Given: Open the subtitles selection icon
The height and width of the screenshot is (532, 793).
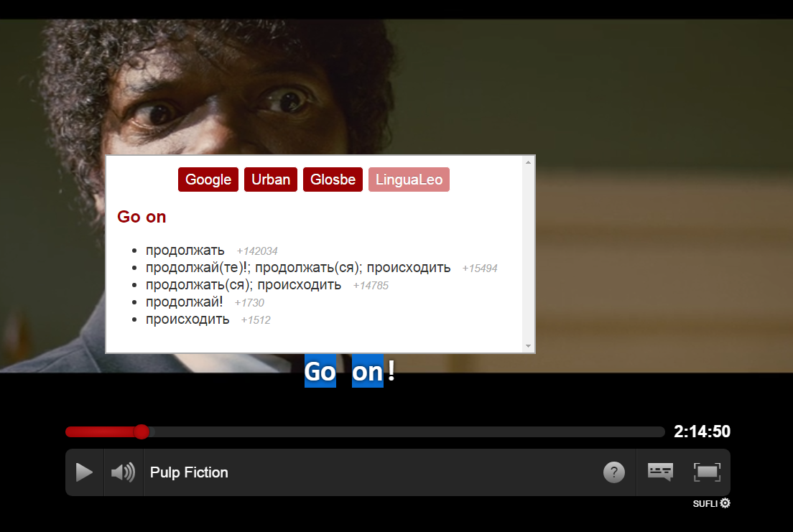Looking at the screenshot, I should 661,472.
